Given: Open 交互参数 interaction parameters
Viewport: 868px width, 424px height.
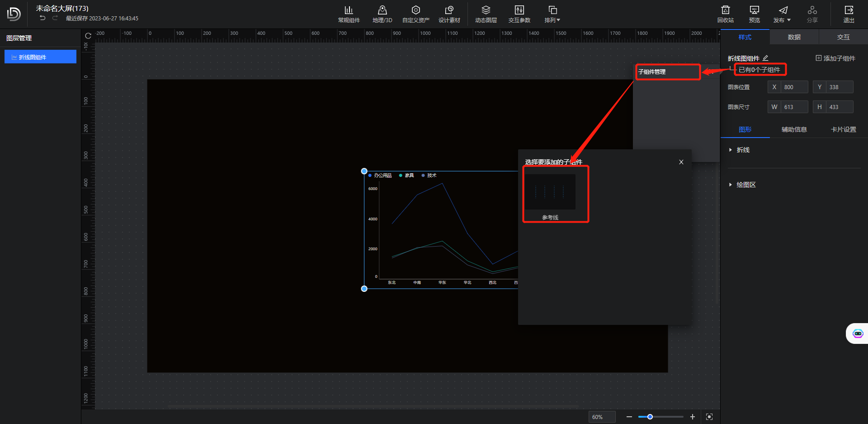Looking at the screenshot, I should 519,14.
